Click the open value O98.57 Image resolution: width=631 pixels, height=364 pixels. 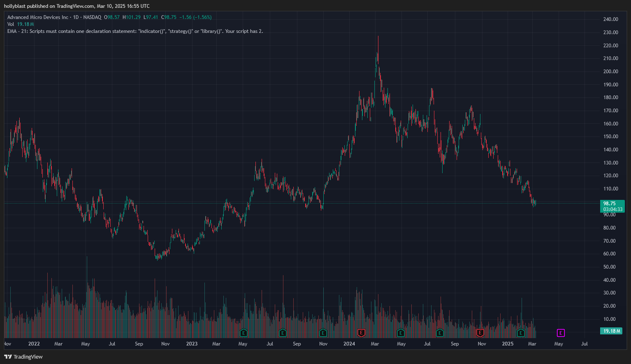click(112, 17)
